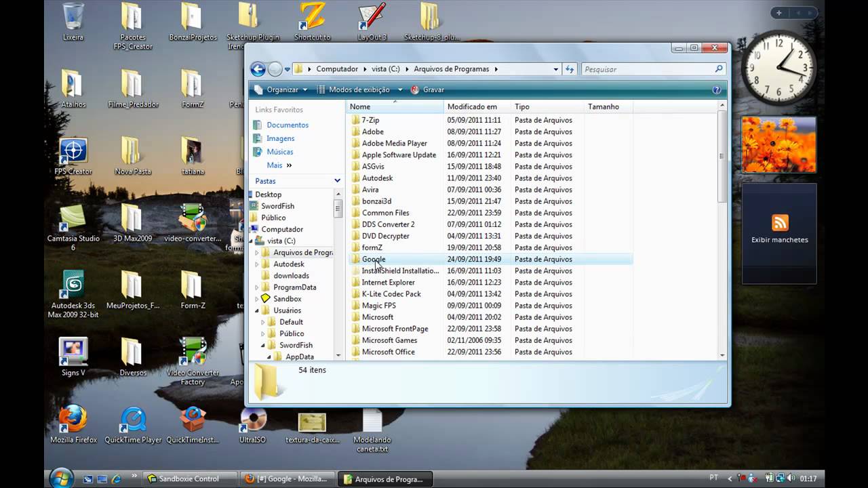Image resolution: width=868 pixels, height=488 pixels.
Task: Click the Explorer help question mark icon
Action: coord(717,89)
